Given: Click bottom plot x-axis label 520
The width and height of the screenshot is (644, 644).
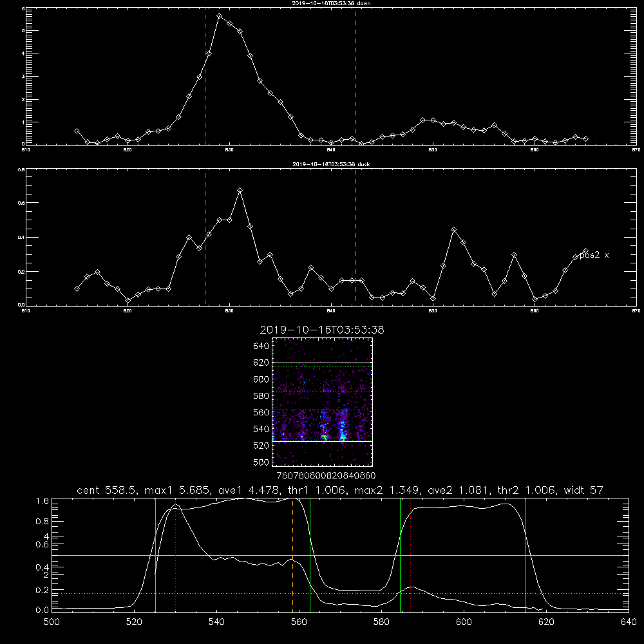Looking at the screenshot, I should pyautogui.click(x=134, y=622).
